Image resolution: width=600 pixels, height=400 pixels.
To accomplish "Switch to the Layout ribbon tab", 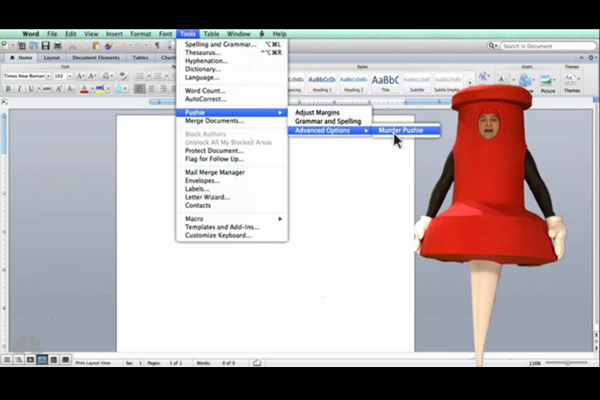I will [x=50, y=58].
